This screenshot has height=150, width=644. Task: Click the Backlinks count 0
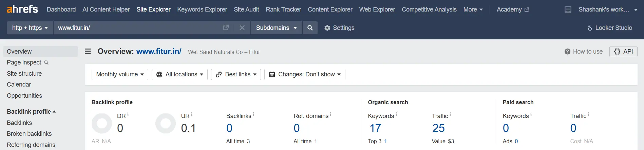[229, 128]
